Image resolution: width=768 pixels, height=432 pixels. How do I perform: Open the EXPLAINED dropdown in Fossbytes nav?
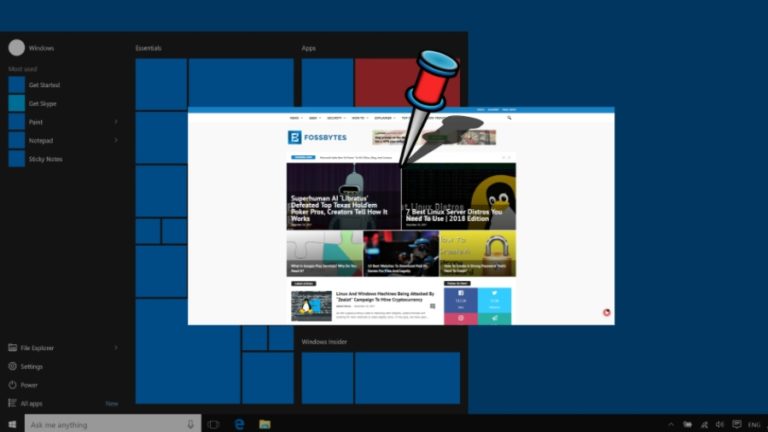pyautogui.click(x=384, y=118)
